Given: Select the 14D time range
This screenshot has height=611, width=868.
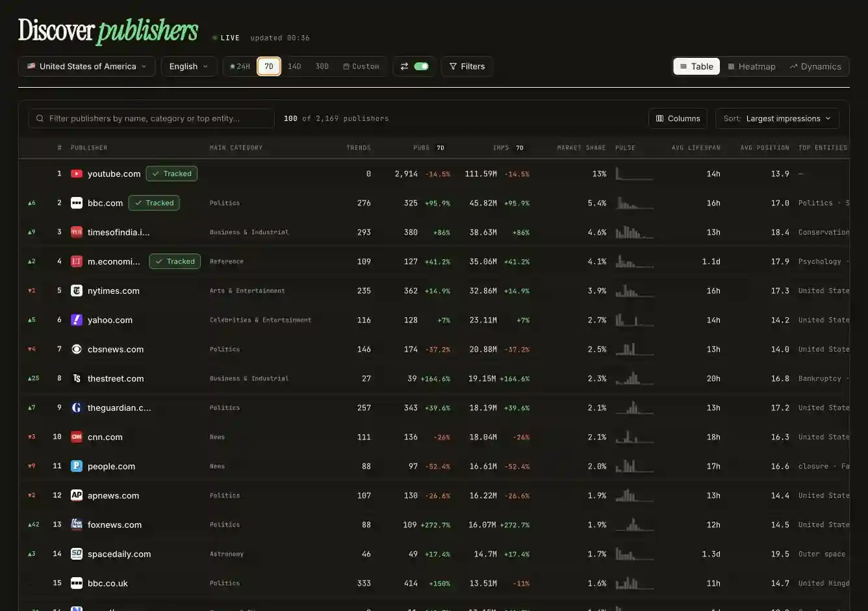Looking at the screenshot, I should 294,66.
